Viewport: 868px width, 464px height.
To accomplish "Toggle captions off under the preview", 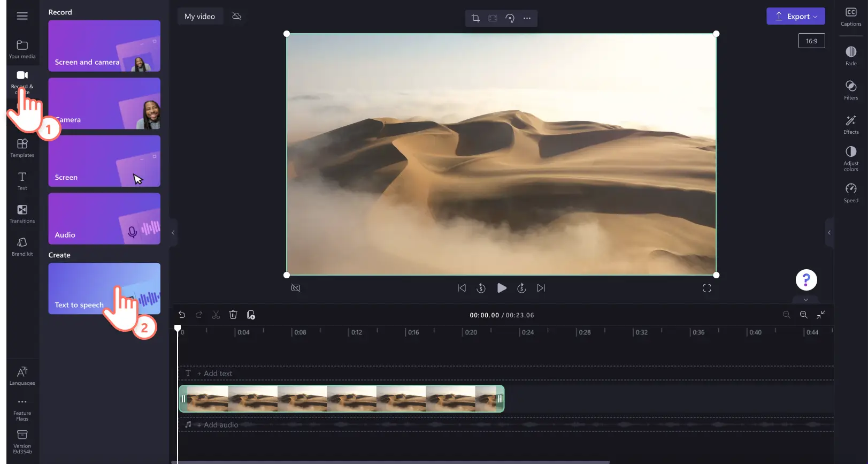I will [296, 288].
